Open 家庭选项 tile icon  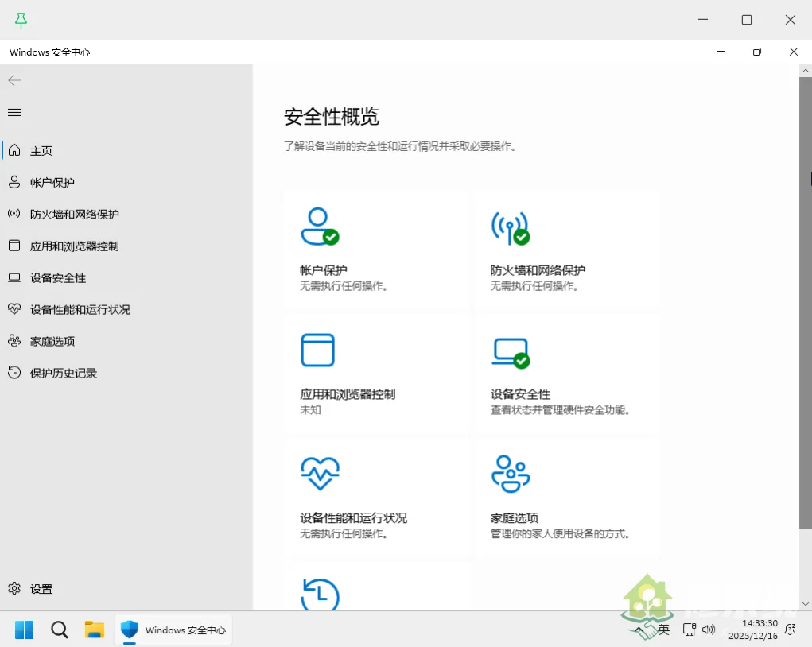[510, 471]
